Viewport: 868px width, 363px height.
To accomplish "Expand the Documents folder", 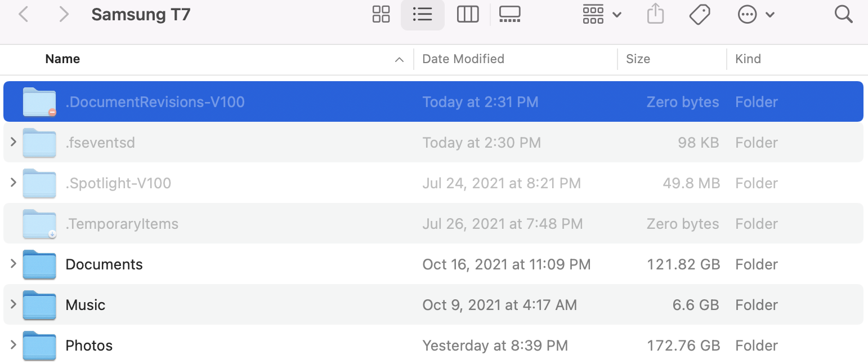I will (x=14, y=264).
